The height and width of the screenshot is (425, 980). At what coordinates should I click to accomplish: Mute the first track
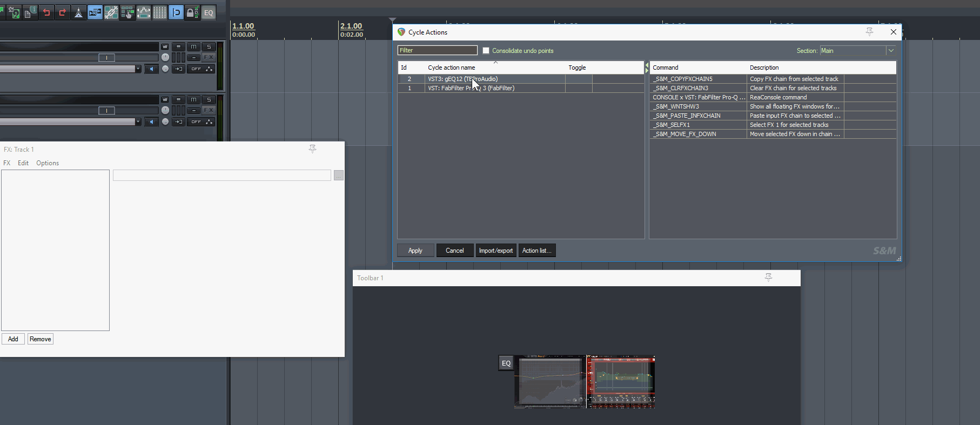193,47
